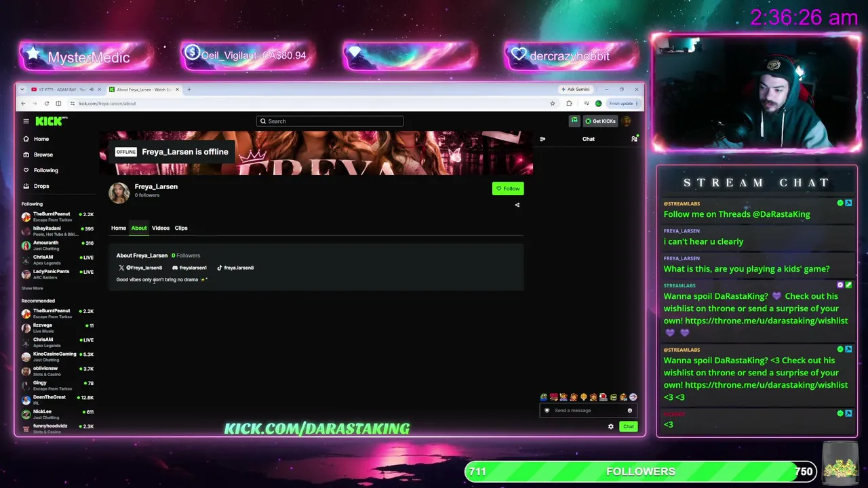Image resolution: width=868 pixels, height=488 pixels.
Task: Click the Browse label in Kick sidebar
Action: pyautogui.click(x=43, y=155)
